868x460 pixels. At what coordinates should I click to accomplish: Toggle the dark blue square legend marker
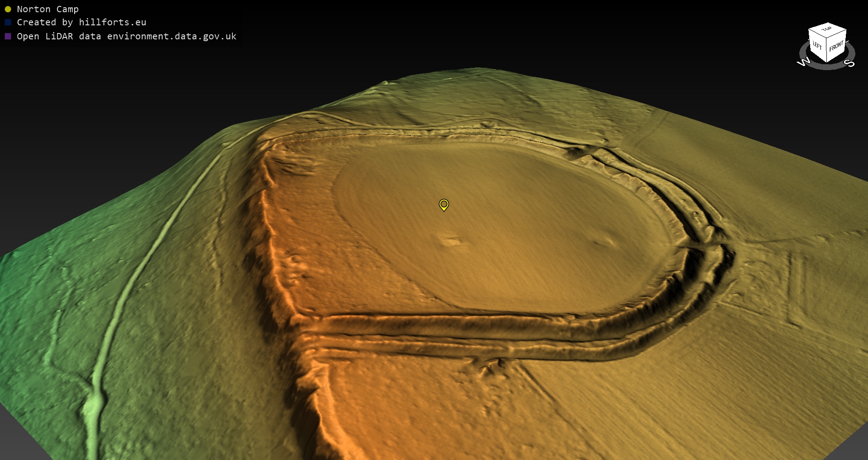click(x=8, y=22)
